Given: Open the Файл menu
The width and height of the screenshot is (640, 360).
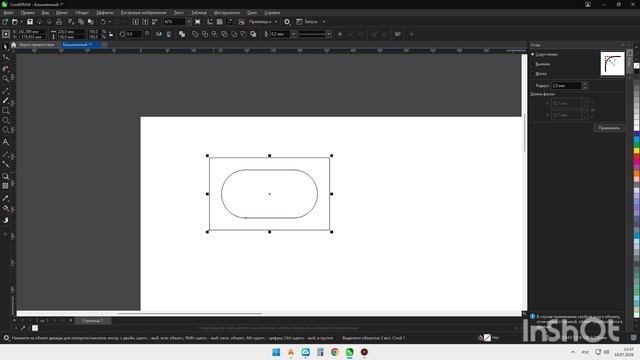Looking at the screenshot, I should (x=8, y=13).
